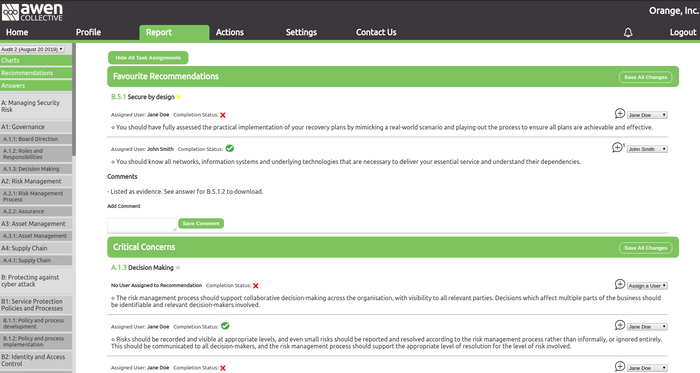
Task: Select A: Managing Security Risk section
Action: click(x=36, y=106)
